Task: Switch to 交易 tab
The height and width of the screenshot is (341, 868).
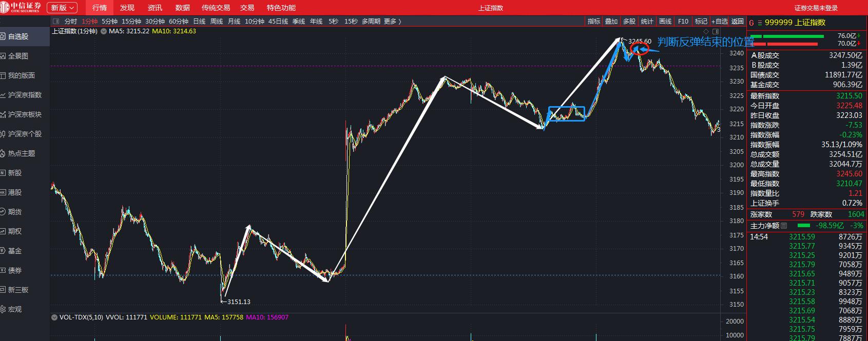Action: click(247, 8)
